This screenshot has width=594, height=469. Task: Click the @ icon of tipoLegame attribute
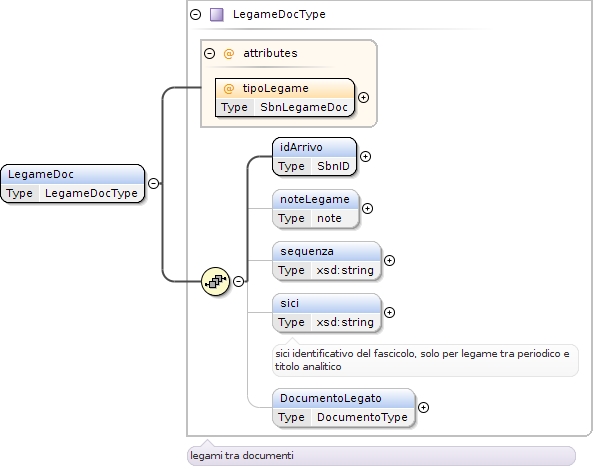tap(229, 89)
